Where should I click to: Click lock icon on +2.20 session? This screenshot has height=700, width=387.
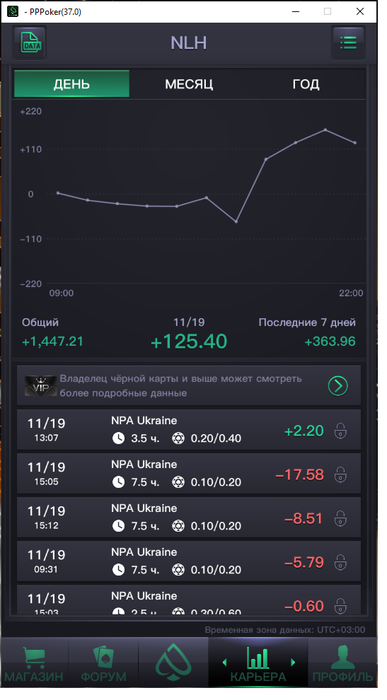(341, 431)
